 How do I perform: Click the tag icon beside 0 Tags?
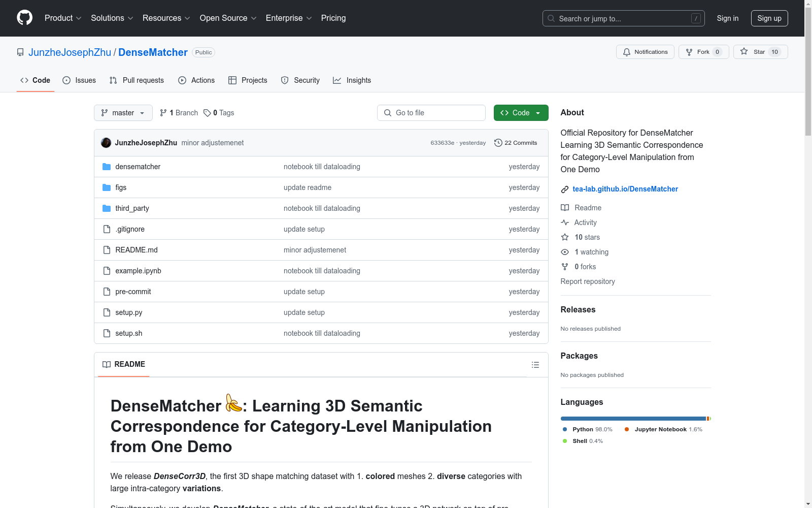(x=207, y=113)
